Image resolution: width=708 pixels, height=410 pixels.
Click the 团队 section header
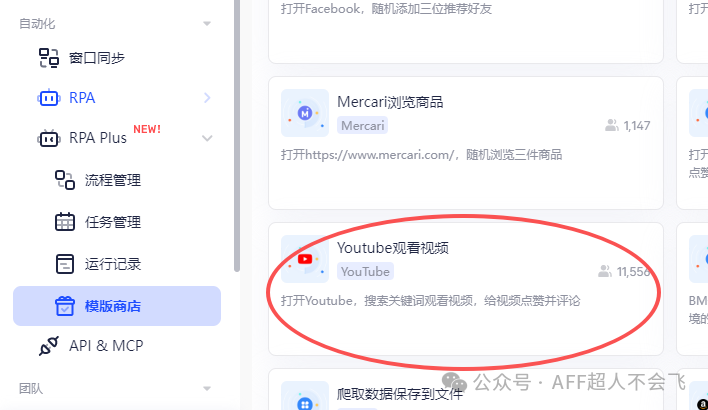[x=31, y=388]
